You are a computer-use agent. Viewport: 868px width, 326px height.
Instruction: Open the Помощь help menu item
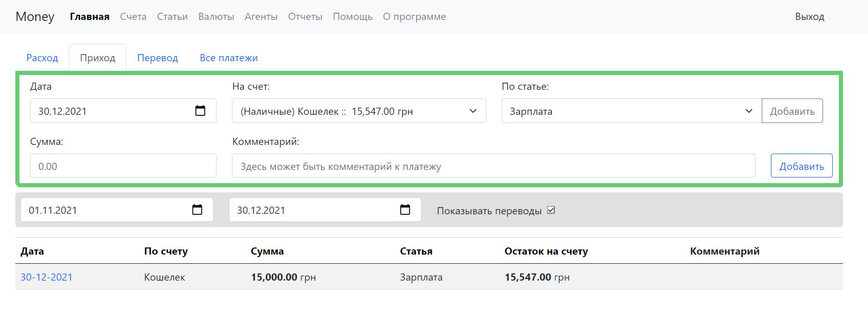353,16
